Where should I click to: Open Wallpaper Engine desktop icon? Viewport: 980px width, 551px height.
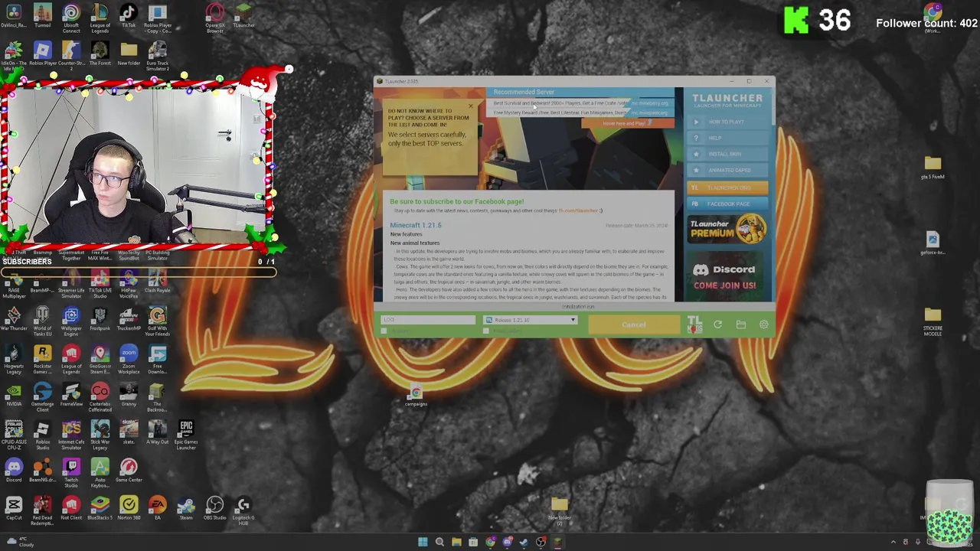pyautogui.click(x=71, y=321)
